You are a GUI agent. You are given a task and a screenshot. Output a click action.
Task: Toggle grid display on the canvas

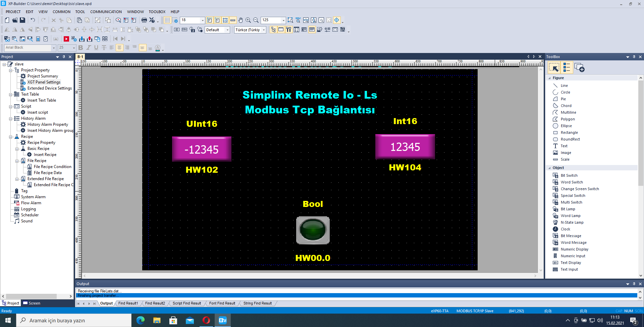coord(167,20)
